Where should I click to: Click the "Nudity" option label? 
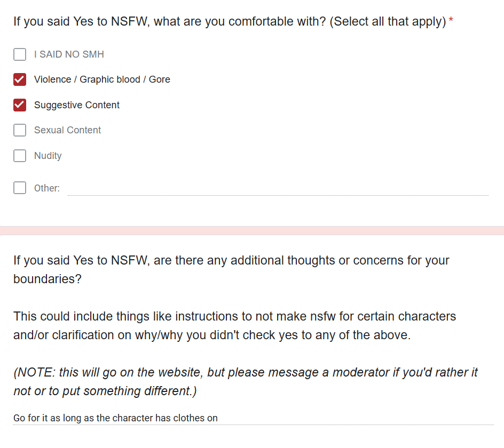click(48, 156)
